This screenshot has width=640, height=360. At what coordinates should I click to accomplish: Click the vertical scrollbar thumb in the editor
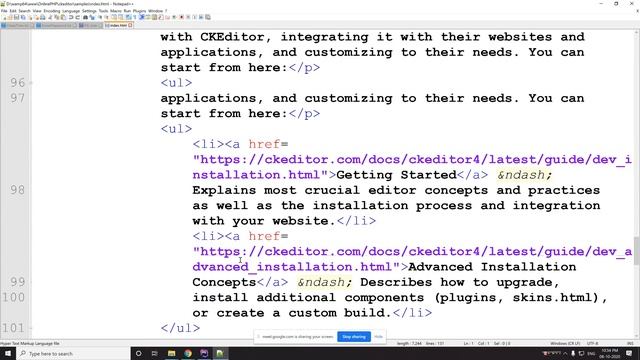click(636, 251)
